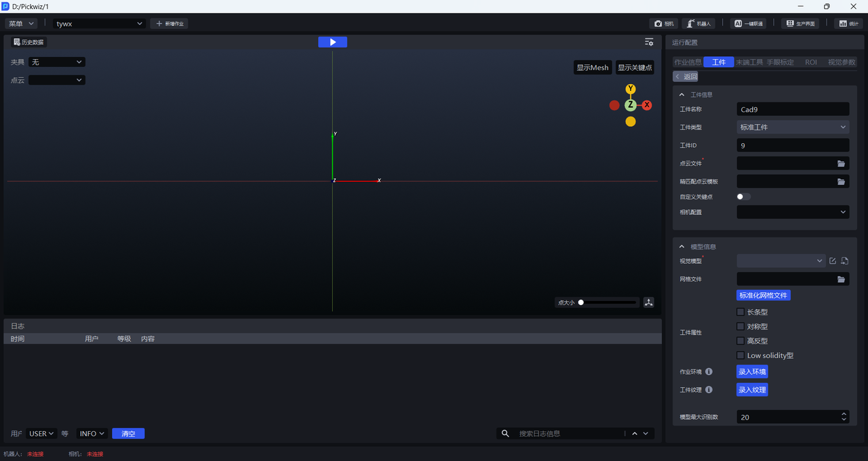Open the 工件类型 dropdown
This screenshot has height=461, width=868.
793,127
